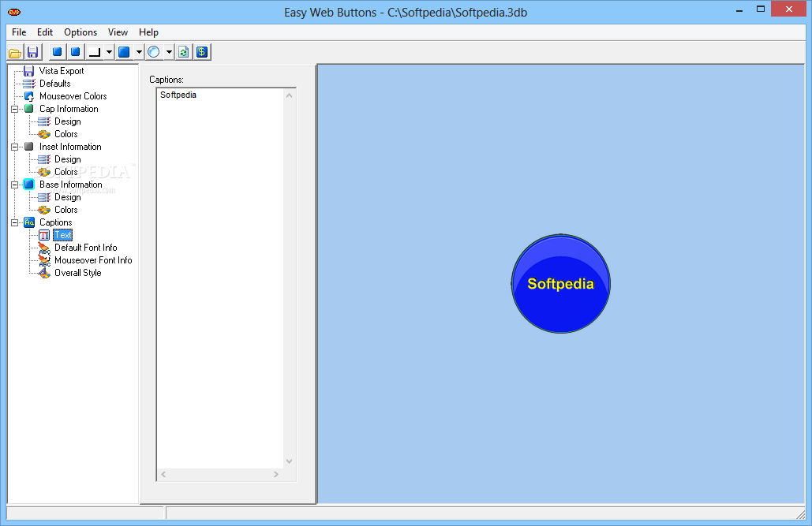Select the Vista Export tree item
The image size is (812, 526).
tap(62, 71)
